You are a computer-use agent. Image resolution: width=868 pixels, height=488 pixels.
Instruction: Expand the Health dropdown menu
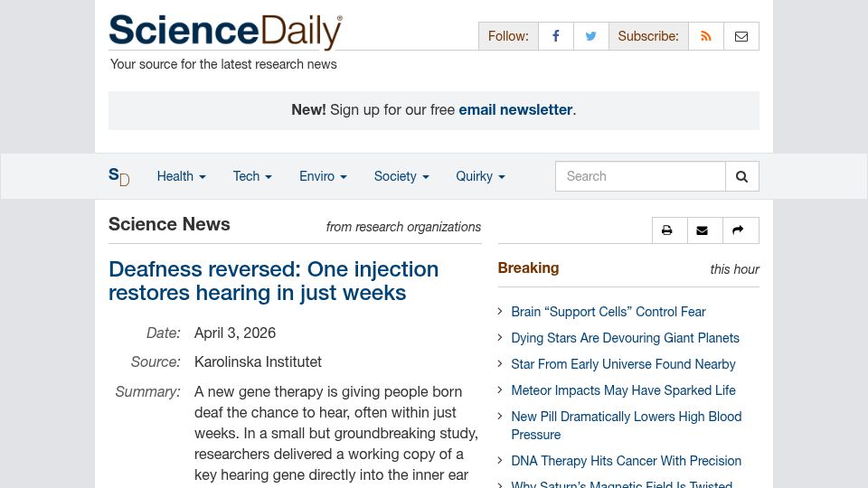coord(181,176)
